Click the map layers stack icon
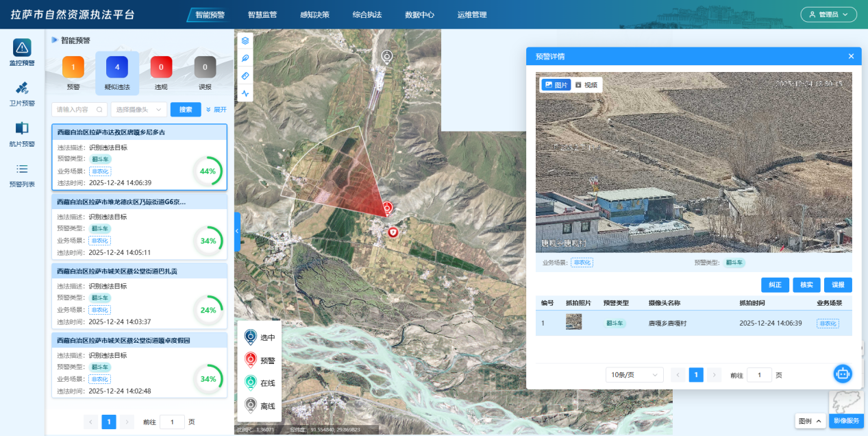Screen dimensions: 868x436 (245, 41)
